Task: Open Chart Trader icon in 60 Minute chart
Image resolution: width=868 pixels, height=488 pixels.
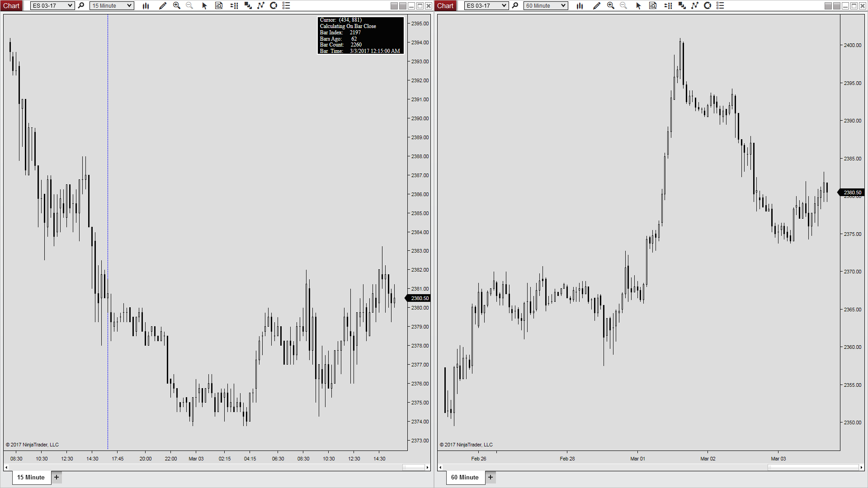Action: [x=668, y=6]
